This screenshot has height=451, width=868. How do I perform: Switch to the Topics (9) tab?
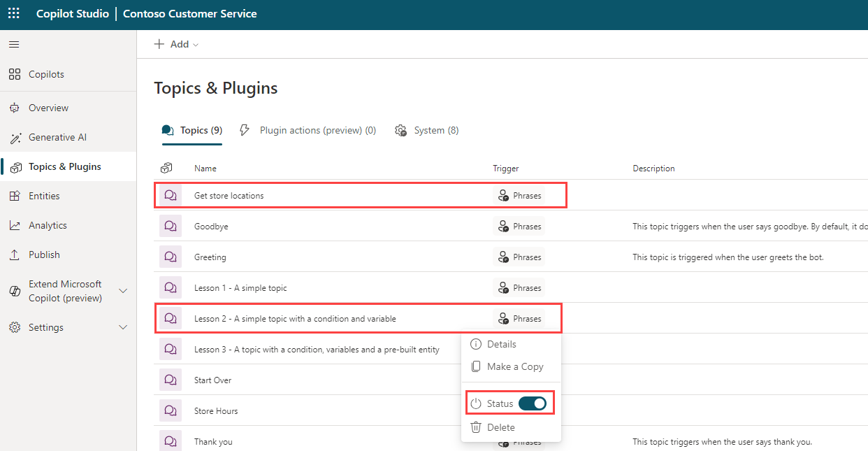(192, 131)
